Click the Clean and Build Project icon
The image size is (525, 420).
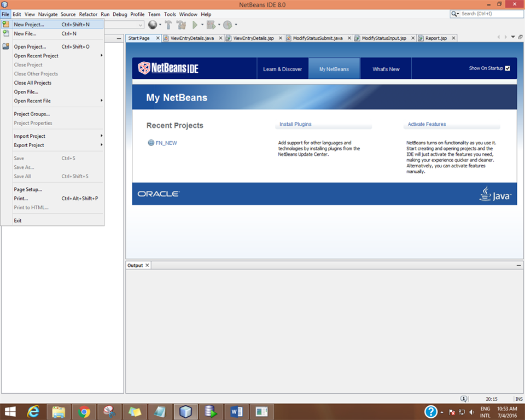point(182,25)
